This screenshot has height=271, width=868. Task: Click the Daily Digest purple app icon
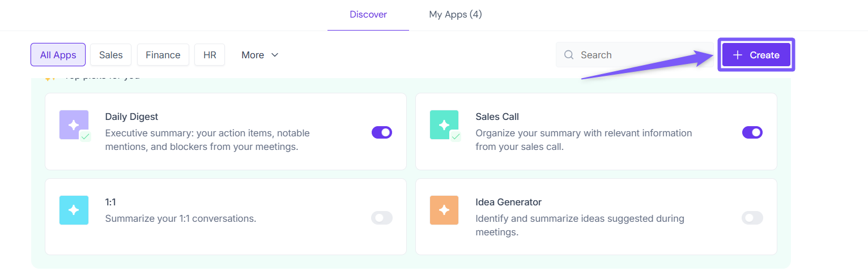pos(74,125)
